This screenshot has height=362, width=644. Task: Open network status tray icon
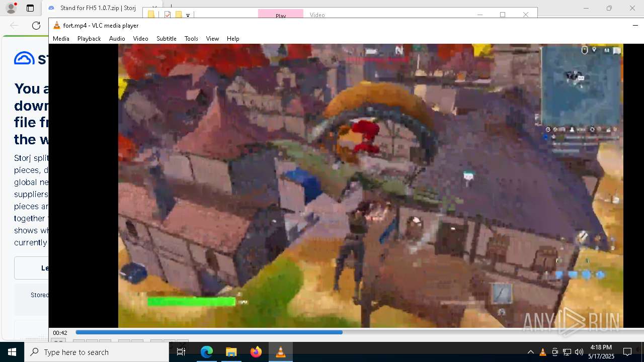(x=567, y=352)
